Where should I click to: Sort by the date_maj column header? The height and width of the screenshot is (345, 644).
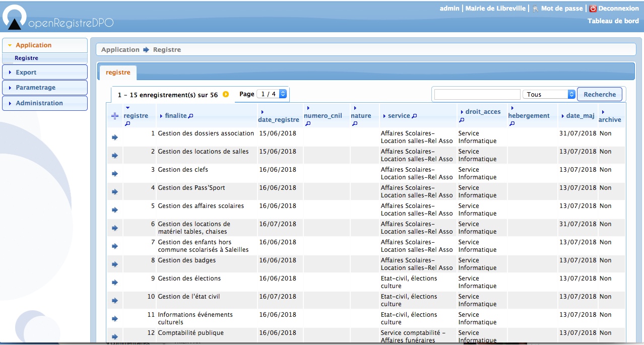pos(581,116)
